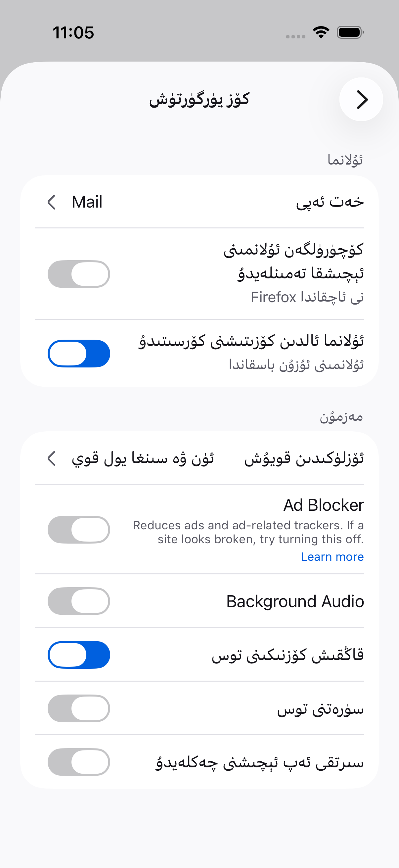
Task: Tap the 11:05 clock in status bar
Action: click(73, 33)
